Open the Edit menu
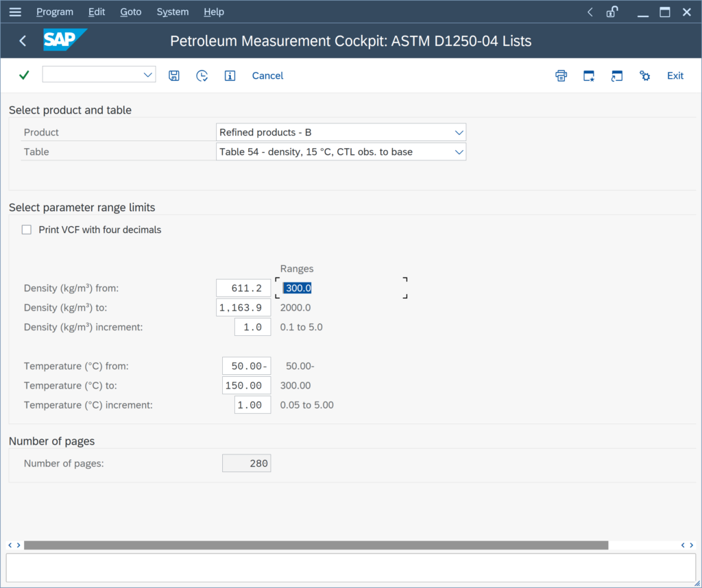 point(97,12)
